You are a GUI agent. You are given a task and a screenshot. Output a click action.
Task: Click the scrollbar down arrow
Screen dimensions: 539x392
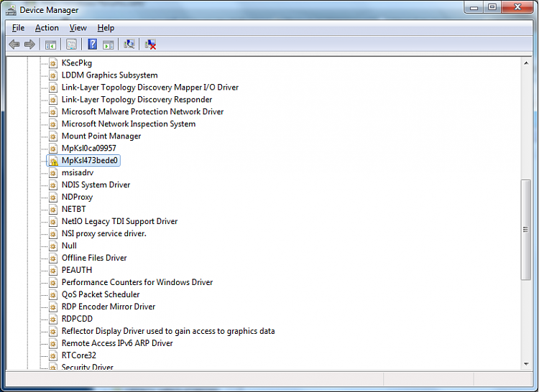[x=526, y=364]
